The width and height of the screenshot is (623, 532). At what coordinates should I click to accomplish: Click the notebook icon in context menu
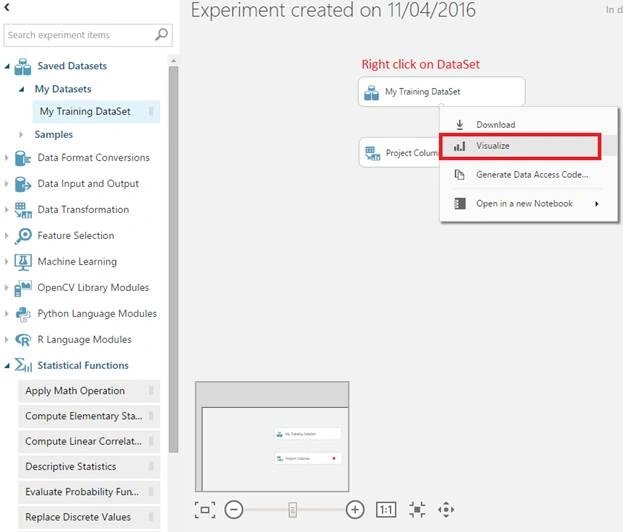point(460,204)
